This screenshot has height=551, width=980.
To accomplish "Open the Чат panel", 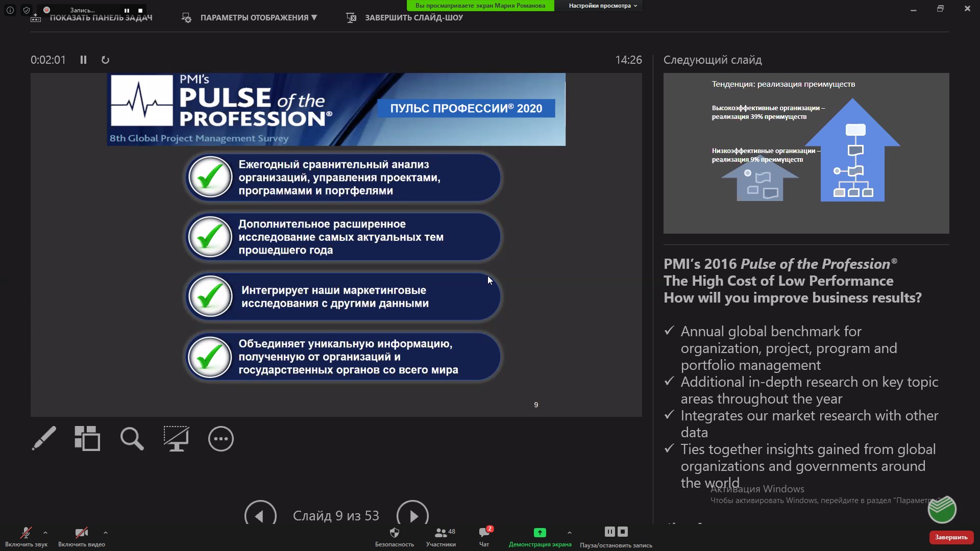I will (484, 537).
